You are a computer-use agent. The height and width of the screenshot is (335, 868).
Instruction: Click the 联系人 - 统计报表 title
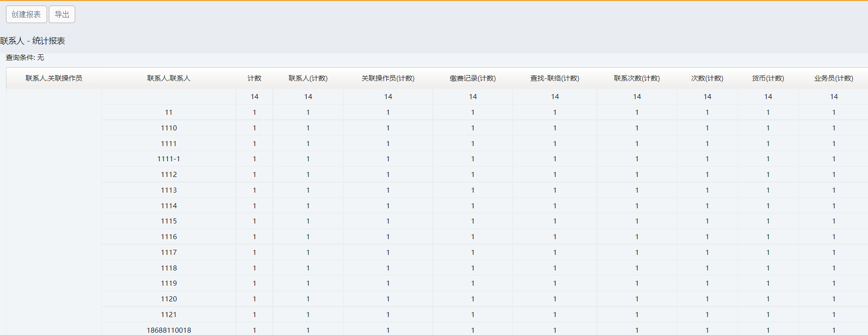point(33,41)
